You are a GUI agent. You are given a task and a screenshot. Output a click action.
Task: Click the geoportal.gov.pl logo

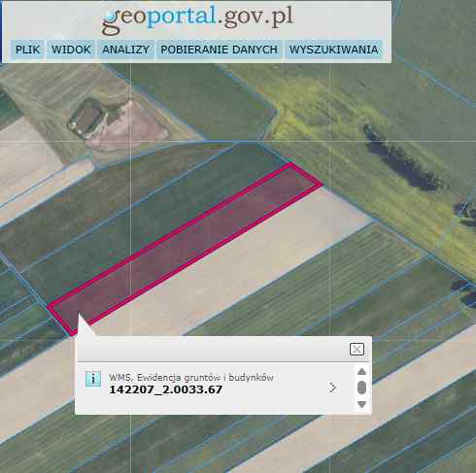pos(197,19)
